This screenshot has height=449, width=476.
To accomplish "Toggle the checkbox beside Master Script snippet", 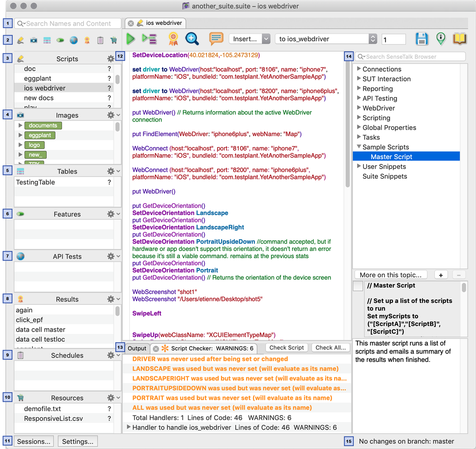I will point(358,286).
